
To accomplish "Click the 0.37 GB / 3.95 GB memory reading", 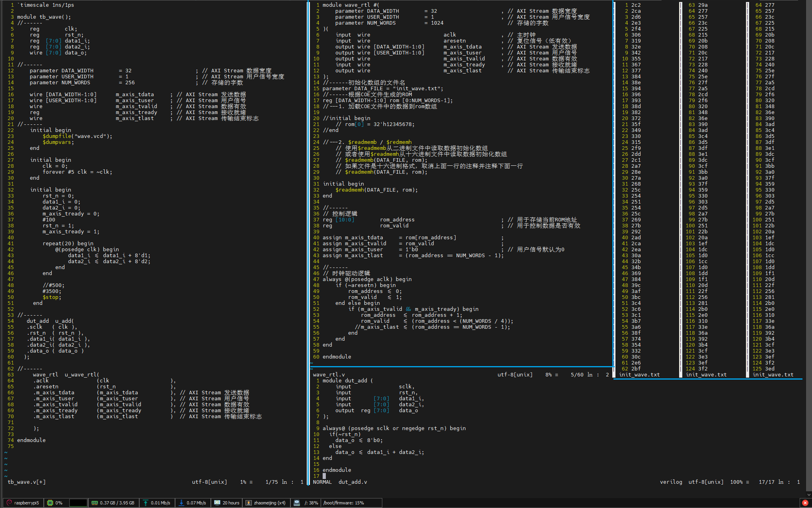I will [x=117, y=503].
